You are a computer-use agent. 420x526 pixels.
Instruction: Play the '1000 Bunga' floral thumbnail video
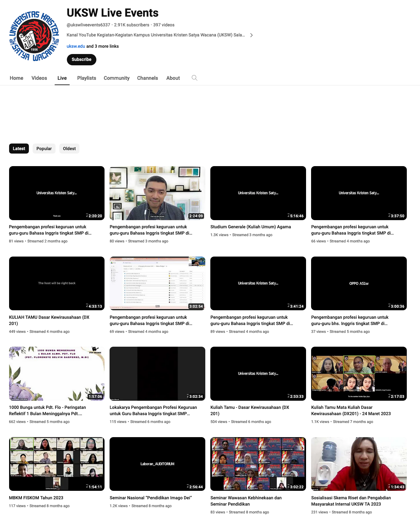pos(57,373)
